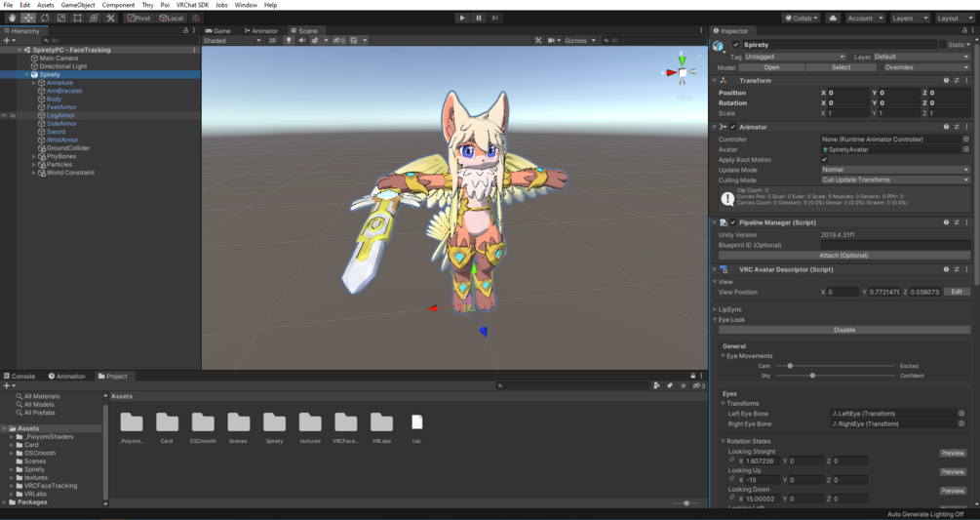Screen dimensions: 980x520
Task: Open the Shaded draw mode dropdown
Action: 232,41
